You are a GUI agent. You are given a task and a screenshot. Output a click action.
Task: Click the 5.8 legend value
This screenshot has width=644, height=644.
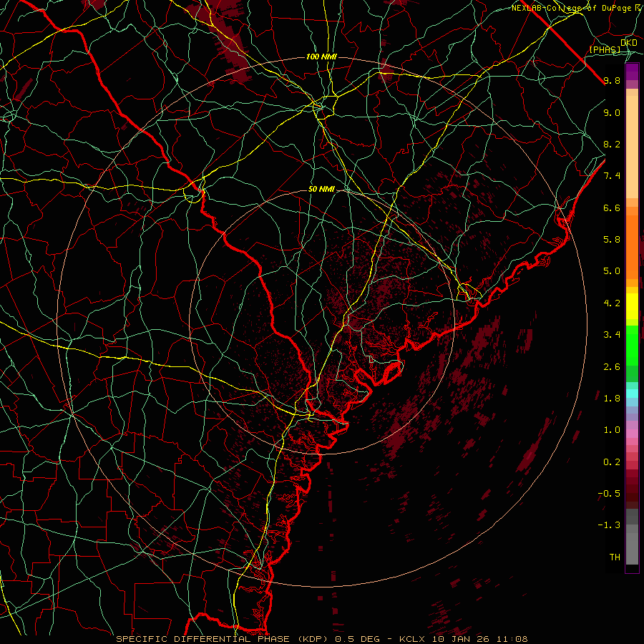click(612, 240)
